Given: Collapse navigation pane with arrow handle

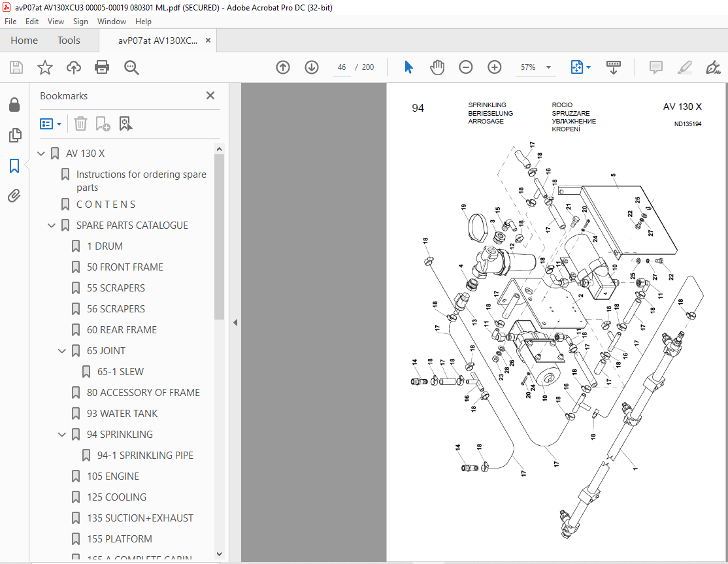Looking at the screenshot, I should [235, 322].
